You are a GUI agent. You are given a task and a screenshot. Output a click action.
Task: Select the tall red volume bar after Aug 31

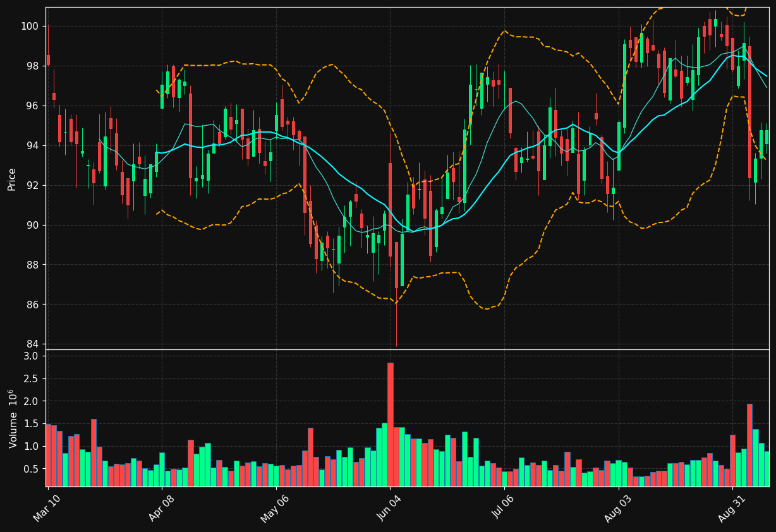tap(750, 445)
